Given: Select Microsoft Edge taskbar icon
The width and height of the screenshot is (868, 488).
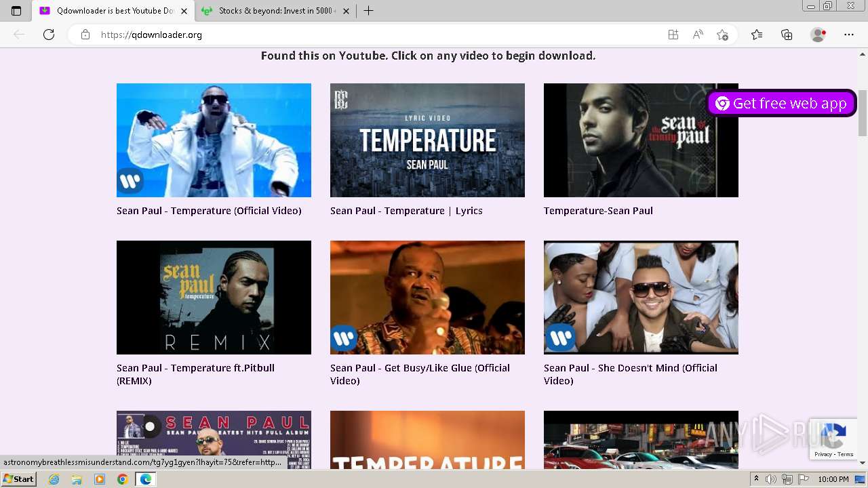Looking at the screenshot, I should [x=146, y=479].
